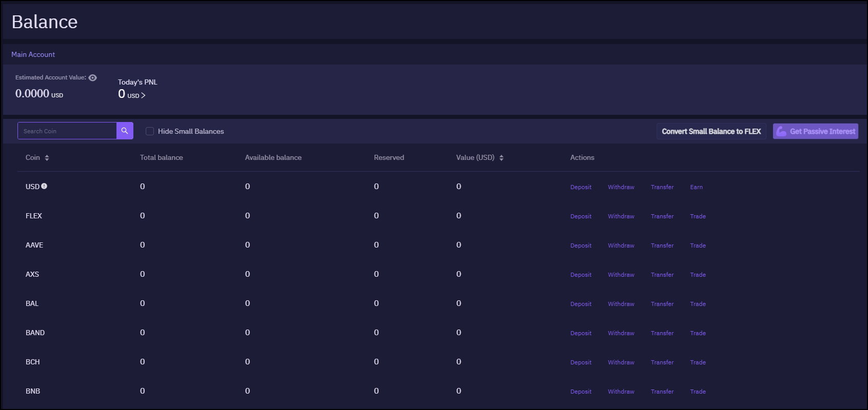Click Withdraw in the BAL row
The width and height of the screenshot is (868, 410).
pos(621,304)
